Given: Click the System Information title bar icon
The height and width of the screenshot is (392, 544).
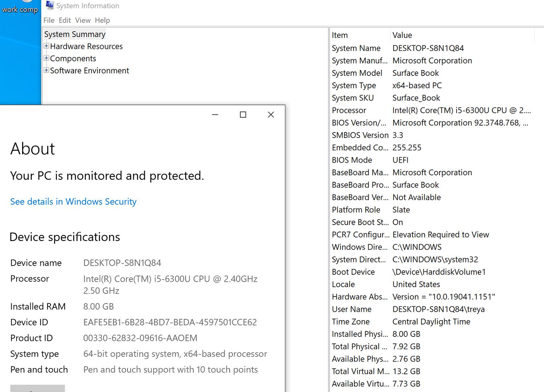Looking at the screenshot, I should 50,5.
